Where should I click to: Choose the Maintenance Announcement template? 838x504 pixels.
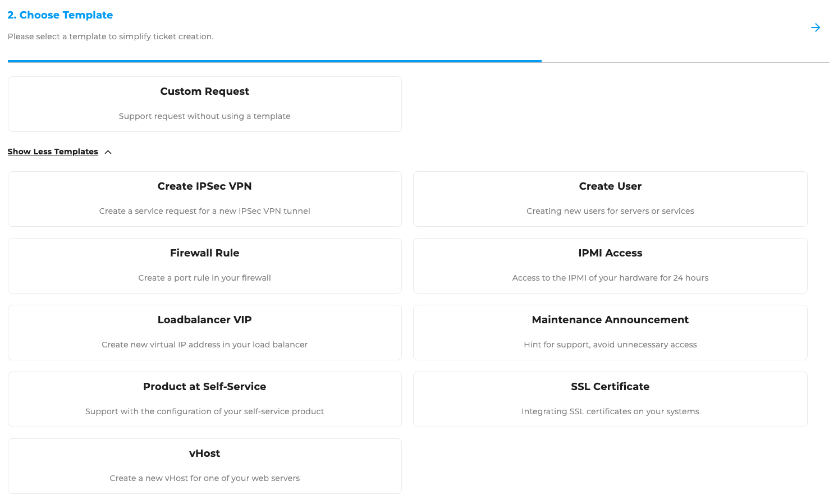point(610,332)
